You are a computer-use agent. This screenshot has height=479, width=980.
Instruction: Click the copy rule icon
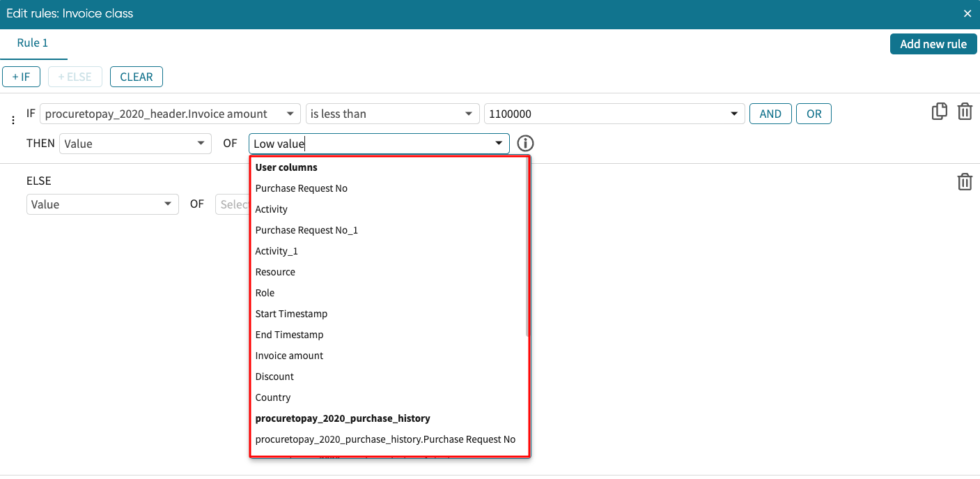pos(939,112)
